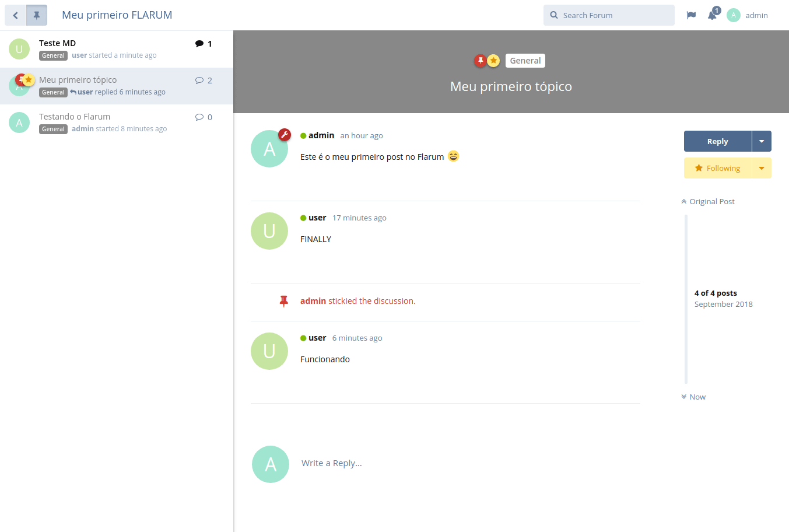
Task: Open admin's profile from first post username
Action: 321,135
